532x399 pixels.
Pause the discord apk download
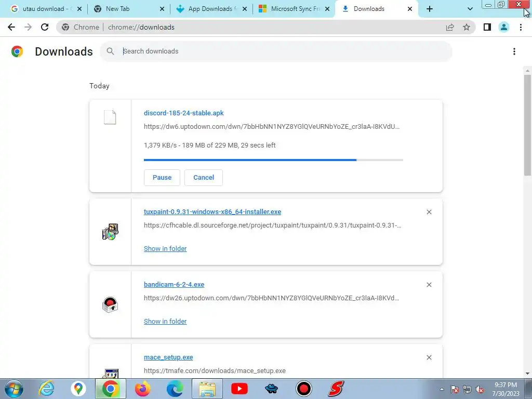pyautogui.click(x=162, y=178)
